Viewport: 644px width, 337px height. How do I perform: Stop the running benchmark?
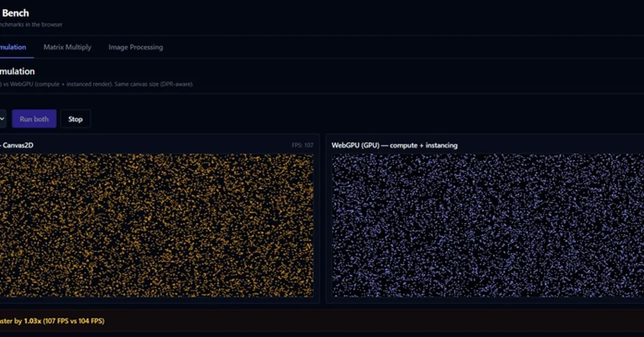click(x=75, y=119)
